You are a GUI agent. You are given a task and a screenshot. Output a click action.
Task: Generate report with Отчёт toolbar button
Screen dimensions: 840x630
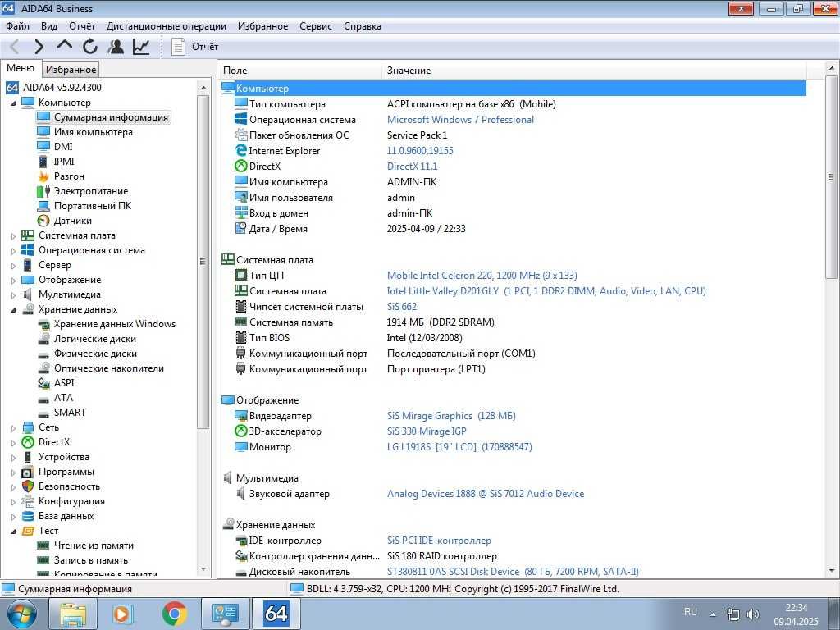point(194,47)
